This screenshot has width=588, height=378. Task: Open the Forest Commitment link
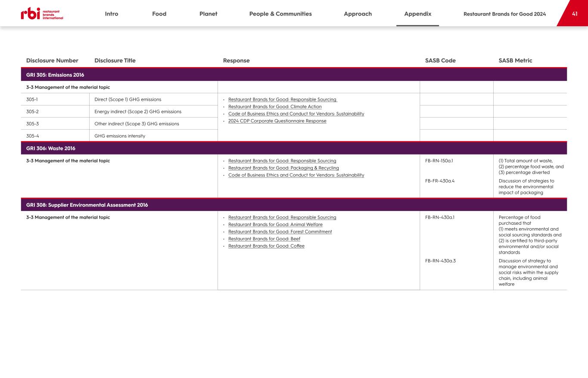[280, 232]
